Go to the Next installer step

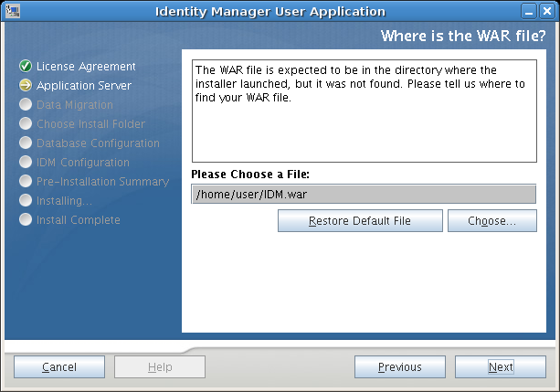click(x=500, y=367)
